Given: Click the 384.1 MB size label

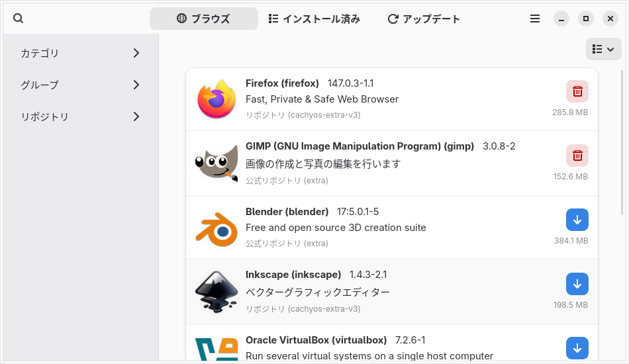Looking at the screenshot, I should click(x=571, y=240).
